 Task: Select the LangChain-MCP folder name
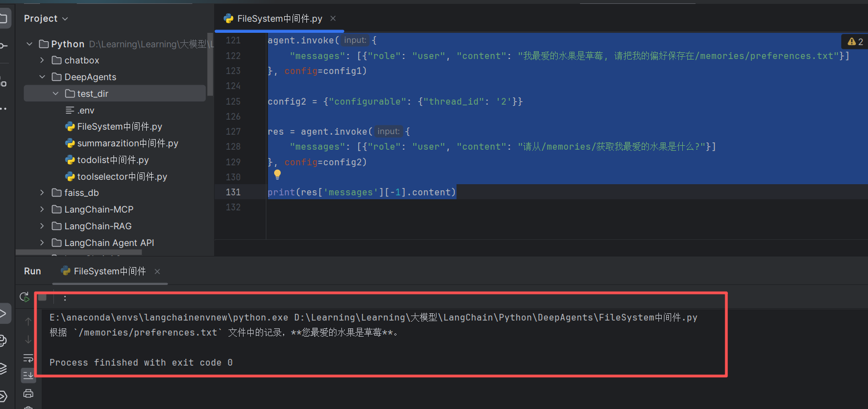point(99,209)
